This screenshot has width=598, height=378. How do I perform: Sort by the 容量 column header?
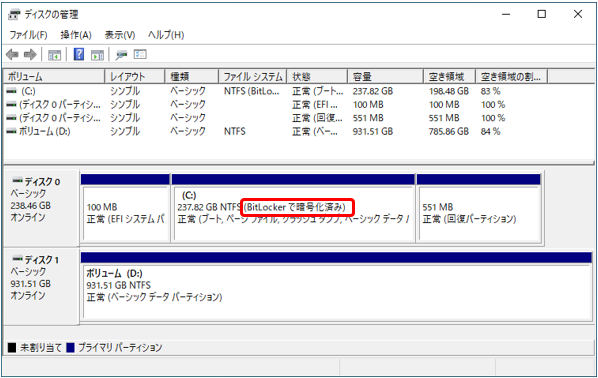(386, 77)
